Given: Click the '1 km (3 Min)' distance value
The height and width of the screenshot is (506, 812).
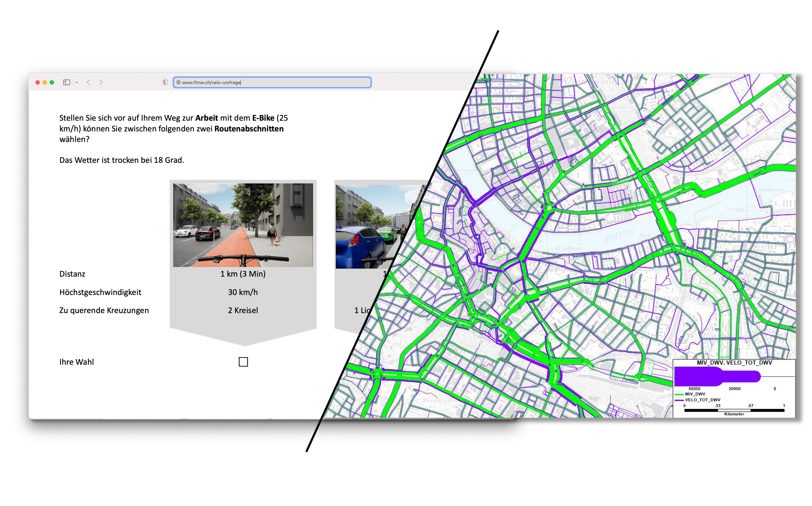Looking at the screenshot, I should 243,274.
